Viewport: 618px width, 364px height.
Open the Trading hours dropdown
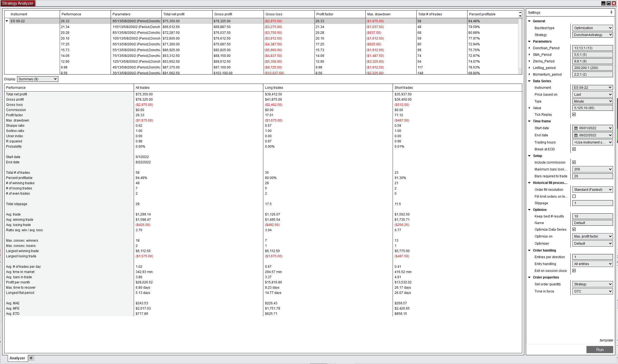click(592, 142)
